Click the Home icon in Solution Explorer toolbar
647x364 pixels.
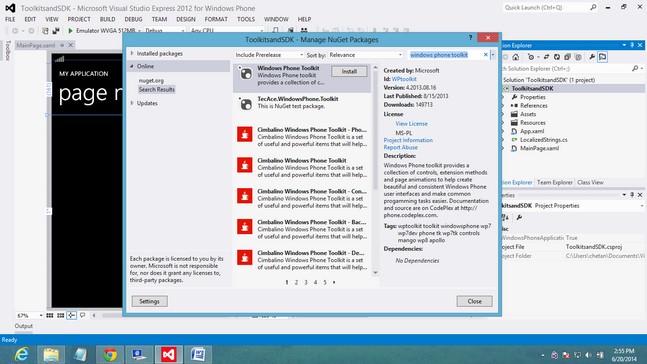point(515,57)
